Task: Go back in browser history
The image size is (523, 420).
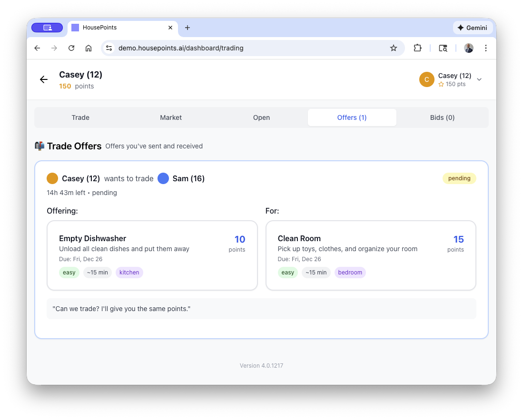Action: click(37, 48)
